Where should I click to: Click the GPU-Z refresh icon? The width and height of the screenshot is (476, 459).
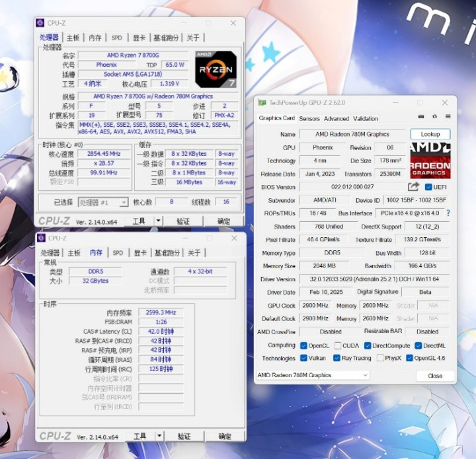435,117
